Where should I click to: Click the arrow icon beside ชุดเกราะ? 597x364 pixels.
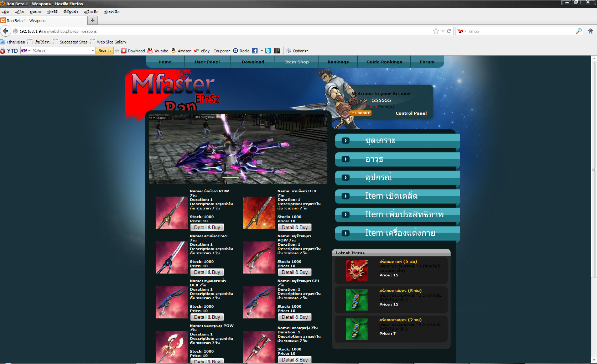click(346, 141)
